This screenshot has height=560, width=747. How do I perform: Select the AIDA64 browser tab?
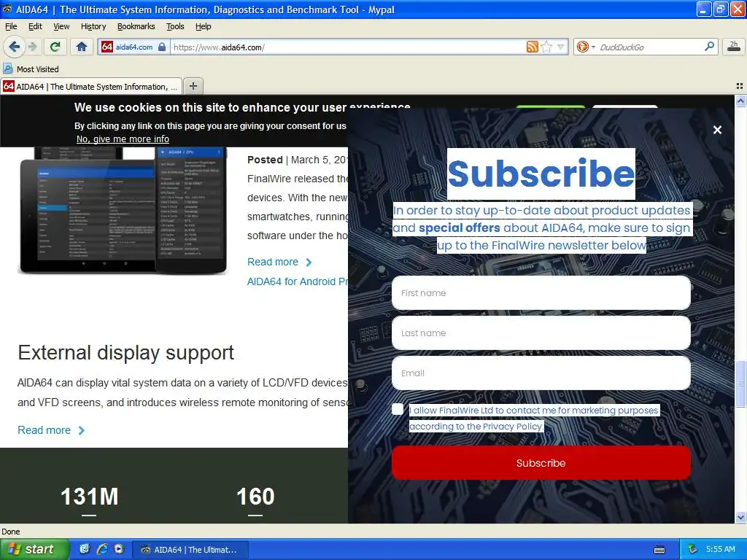(91, 86)
